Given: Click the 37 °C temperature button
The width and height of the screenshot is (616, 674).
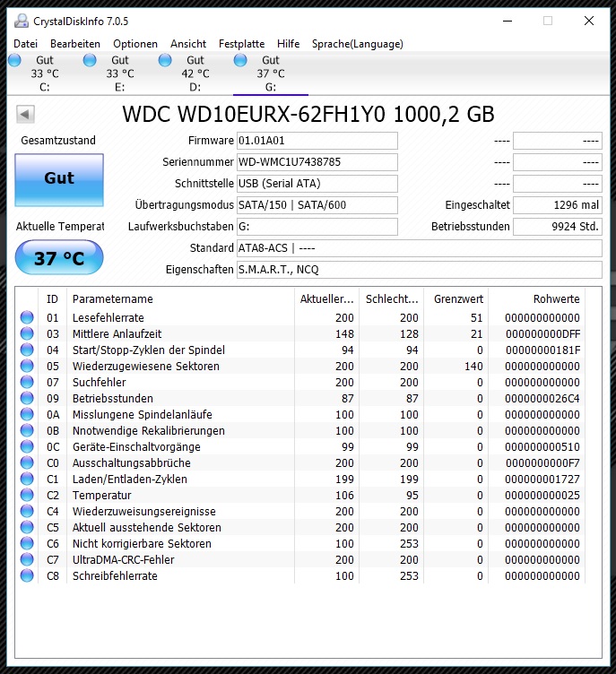Looking at the screenshot, I should [59, 257].
